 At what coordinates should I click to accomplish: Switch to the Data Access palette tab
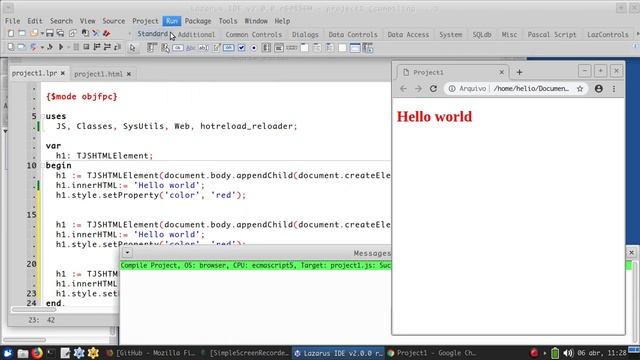(x=408, y=35)
